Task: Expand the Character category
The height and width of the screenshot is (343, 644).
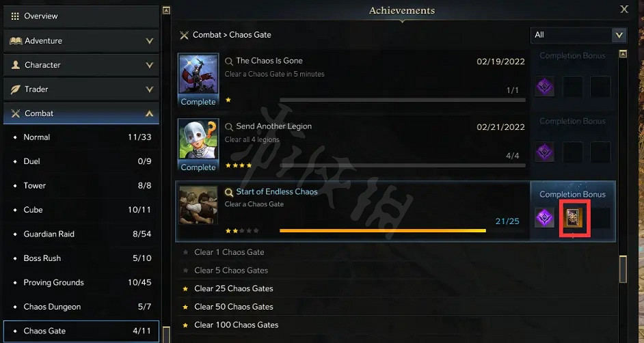Action: point(81,65)
